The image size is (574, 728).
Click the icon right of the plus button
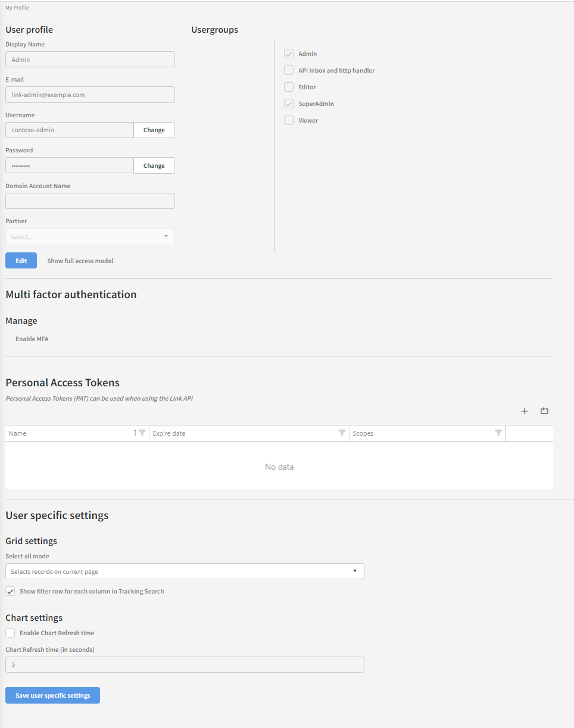coord(544,411)
